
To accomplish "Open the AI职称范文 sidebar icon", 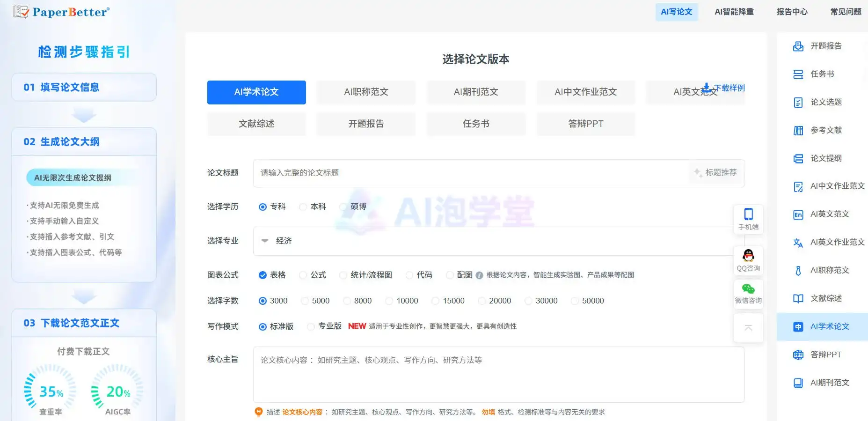I will click(x=798, y=271).
